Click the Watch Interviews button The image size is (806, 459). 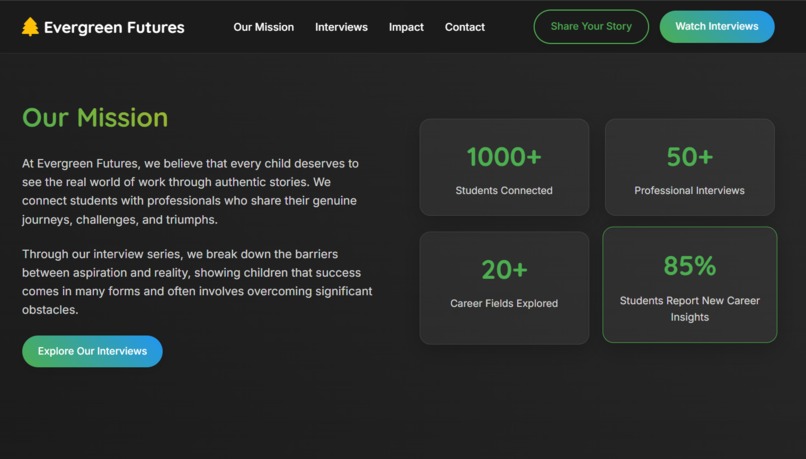tap(717, 27)
